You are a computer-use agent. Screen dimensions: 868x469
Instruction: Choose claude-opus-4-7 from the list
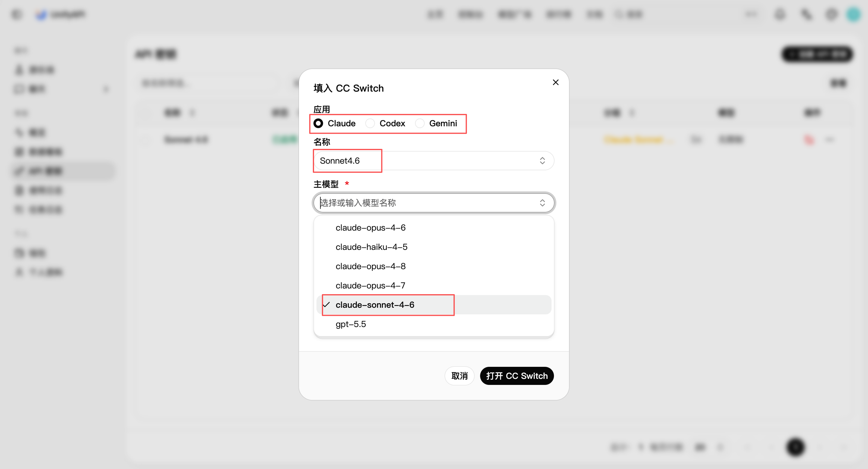434,285
